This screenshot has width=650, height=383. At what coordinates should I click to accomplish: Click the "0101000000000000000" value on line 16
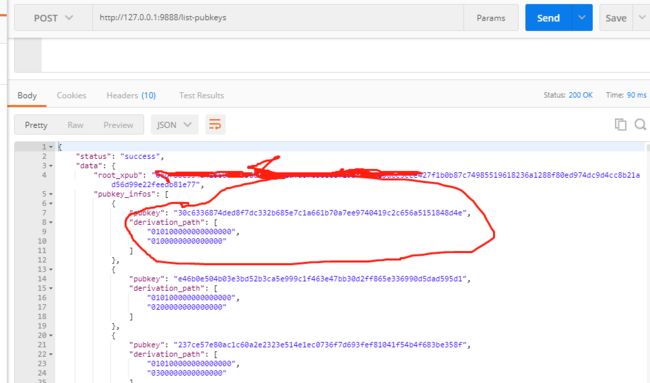(x=192, y=298)
